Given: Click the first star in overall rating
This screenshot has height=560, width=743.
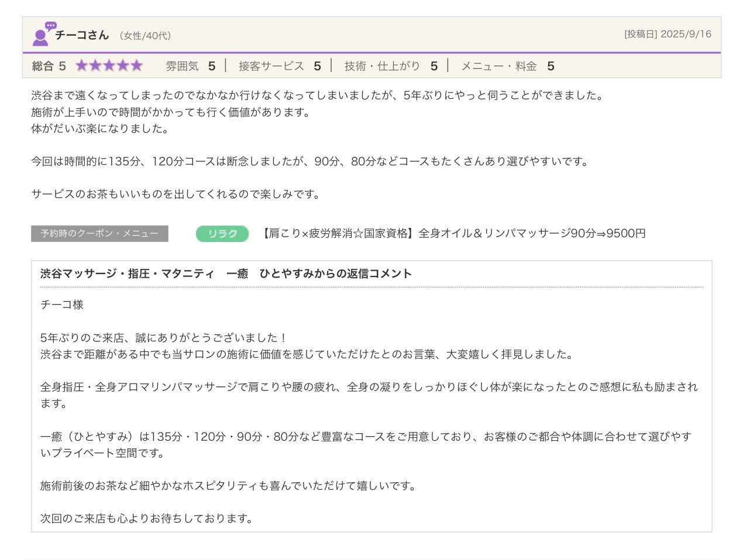Looking at the screenshot, I should 81,65.
